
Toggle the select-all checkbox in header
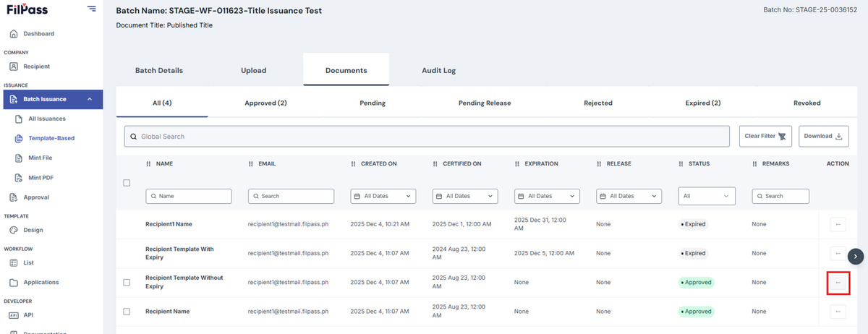[127, 183]
